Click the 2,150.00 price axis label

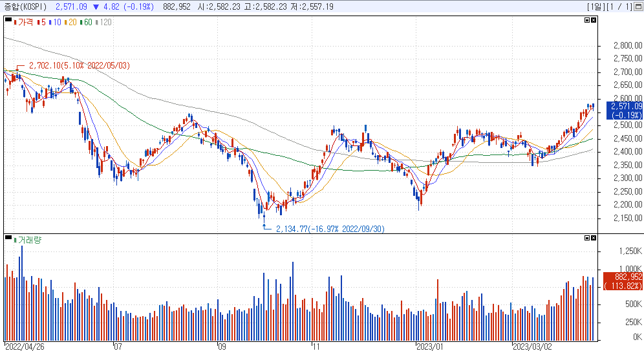point(628,218)
